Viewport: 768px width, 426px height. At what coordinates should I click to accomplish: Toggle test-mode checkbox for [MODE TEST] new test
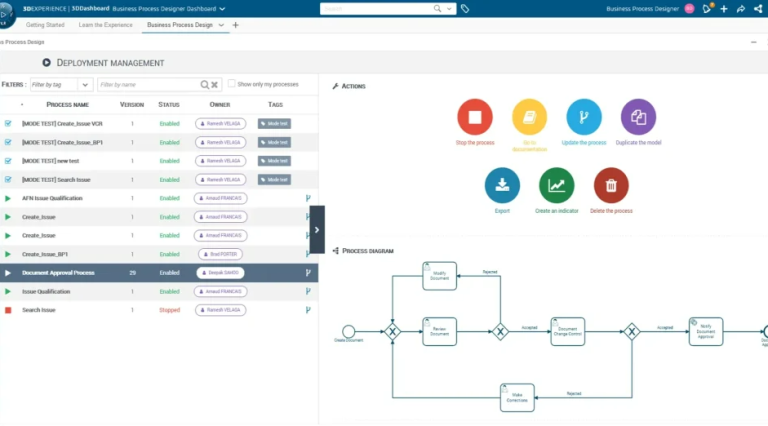click(8, 160)
